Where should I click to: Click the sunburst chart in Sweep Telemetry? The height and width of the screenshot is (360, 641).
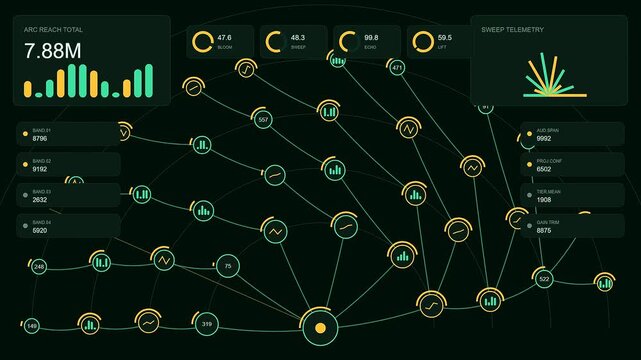point(554,75)
